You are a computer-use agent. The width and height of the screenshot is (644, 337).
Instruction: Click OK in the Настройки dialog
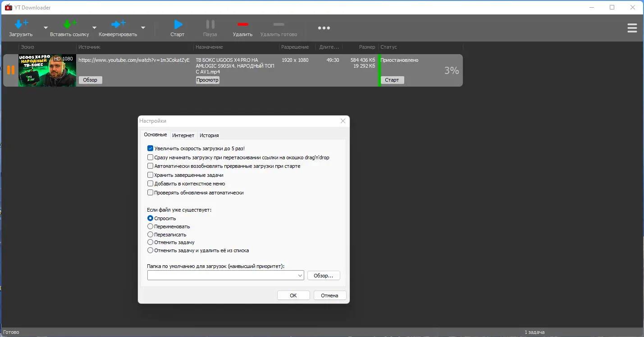tap(293, 295)
